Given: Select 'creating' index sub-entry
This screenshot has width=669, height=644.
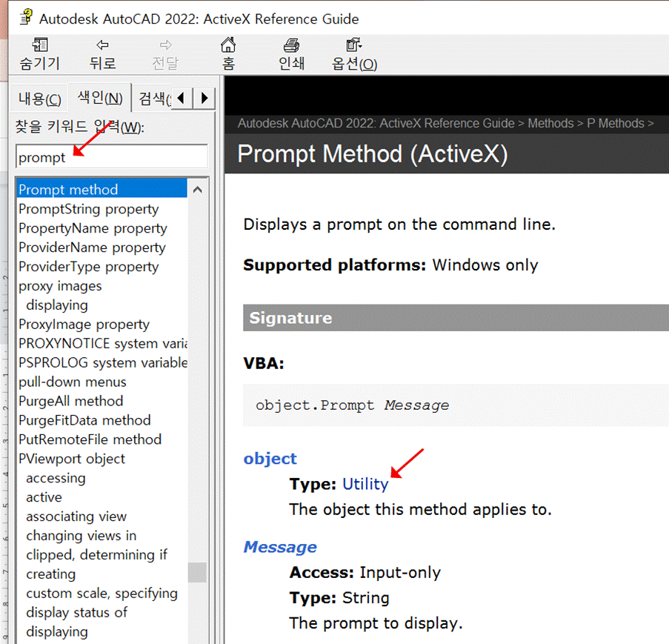Looking at the screenshot, I should [51, 574].
